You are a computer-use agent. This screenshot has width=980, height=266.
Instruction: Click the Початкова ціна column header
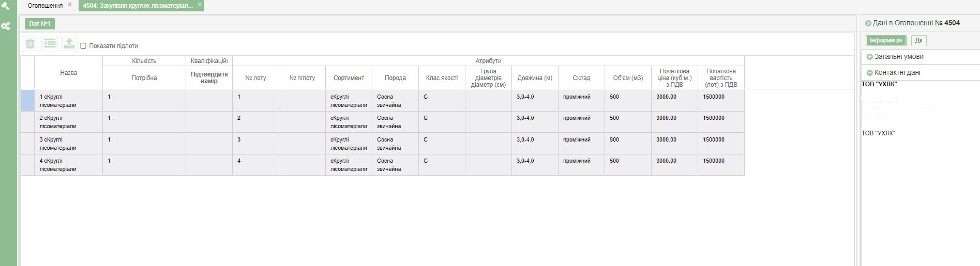674,78
